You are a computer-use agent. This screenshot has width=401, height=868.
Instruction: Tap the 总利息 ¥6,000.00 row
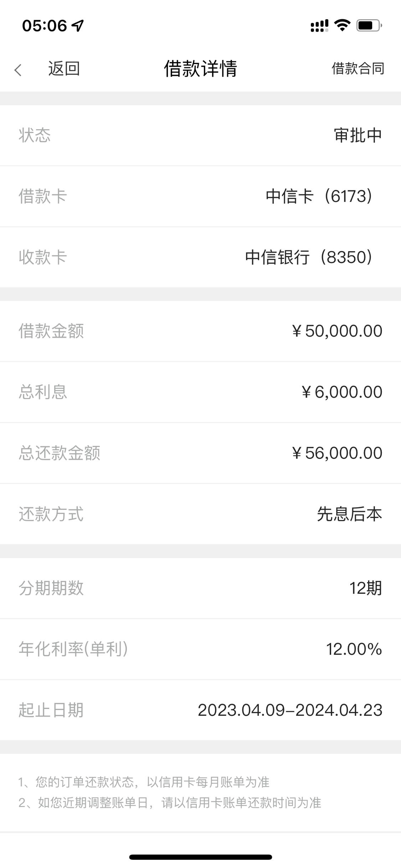[200, 392]
